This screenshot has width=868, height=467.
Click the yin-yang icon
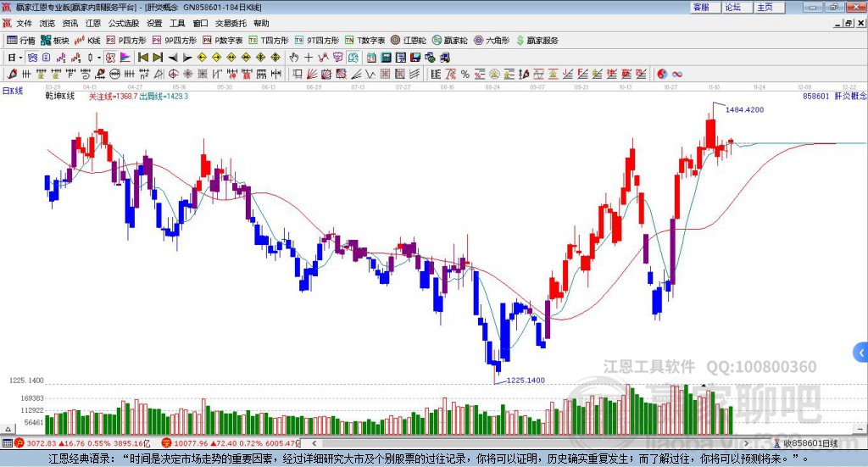tap(662, 74)
